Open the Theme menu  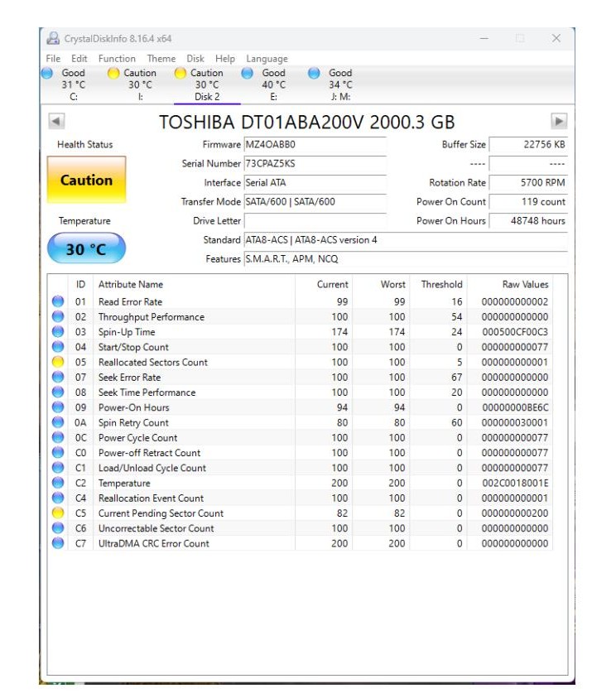click(x=161, y=59)
